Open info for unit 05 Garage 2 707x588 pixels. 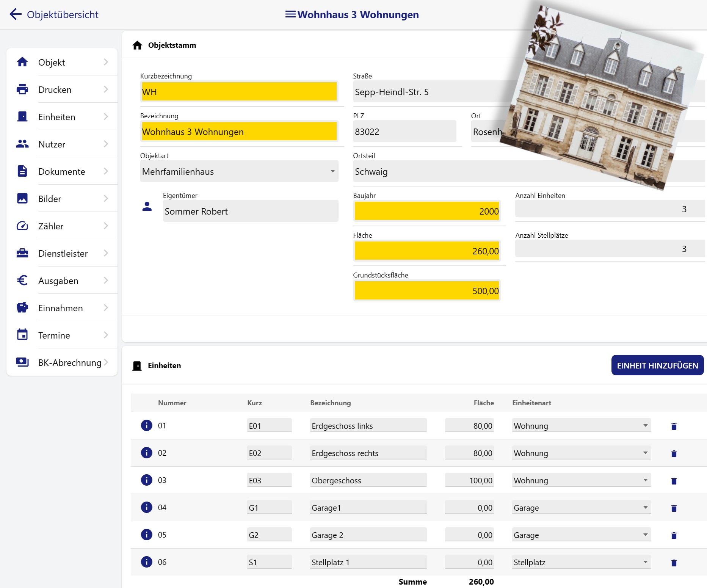coord(147,535)
